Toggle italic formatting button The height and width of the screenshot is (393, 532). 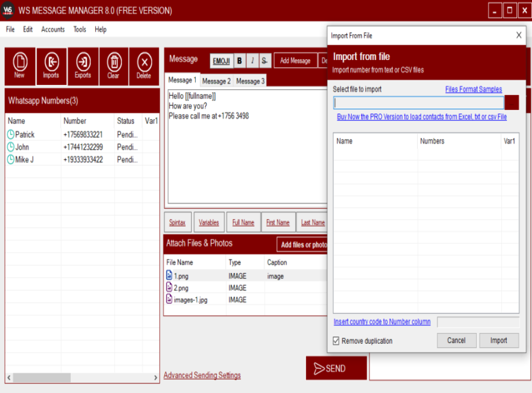click(252, 61)
